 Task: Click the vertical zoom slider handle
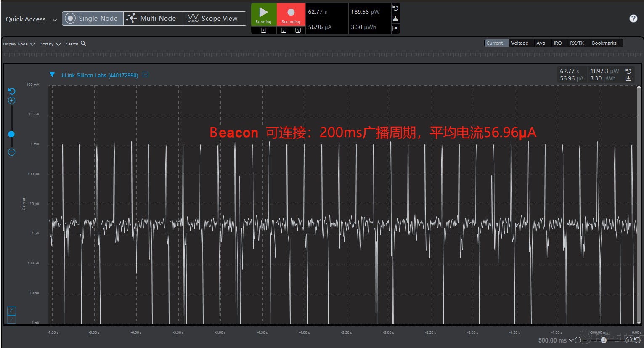[x=11, y=134]
